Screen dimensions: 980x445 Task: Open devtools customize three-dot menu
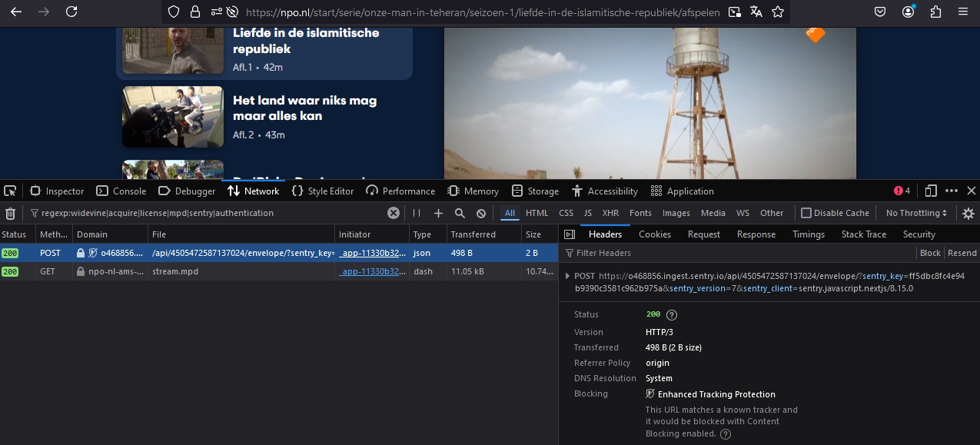pos(952,191)
